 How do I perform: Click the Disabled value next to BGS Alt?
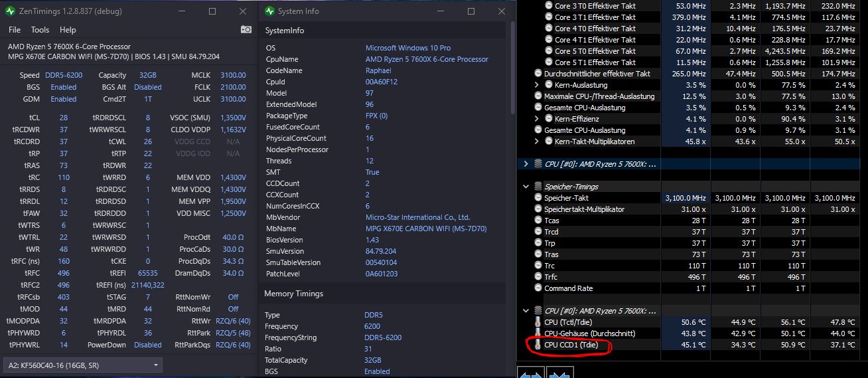click(x=148, y=88)
